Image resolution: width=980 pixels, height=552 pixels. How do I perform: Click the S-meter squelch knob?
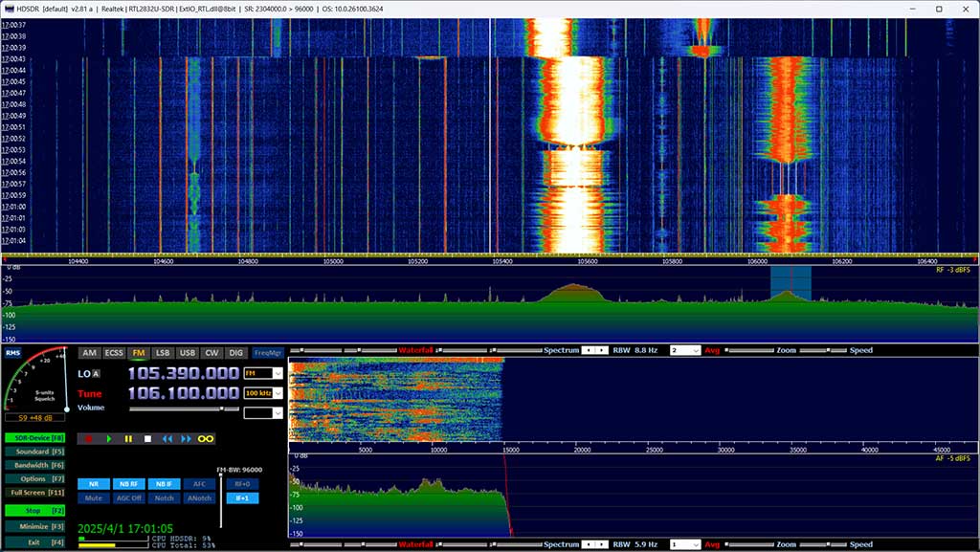click(x=67, y=409)
